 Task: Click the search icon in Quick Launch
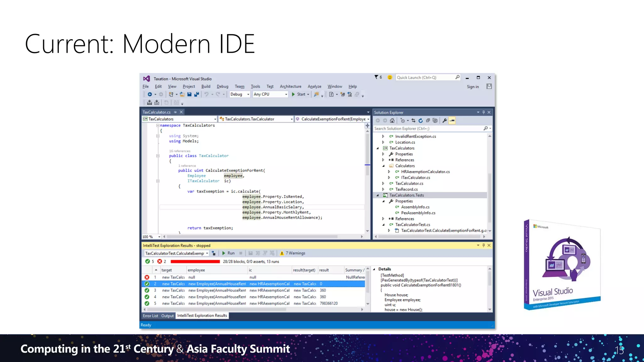457,77
